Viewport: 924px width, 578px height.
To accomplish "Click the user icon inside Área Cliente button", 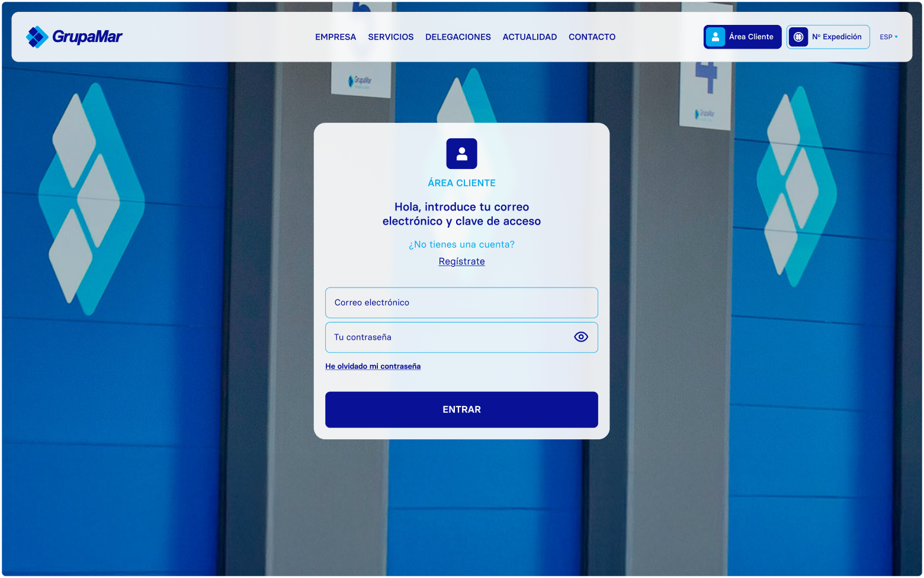I will pos(716,37).
